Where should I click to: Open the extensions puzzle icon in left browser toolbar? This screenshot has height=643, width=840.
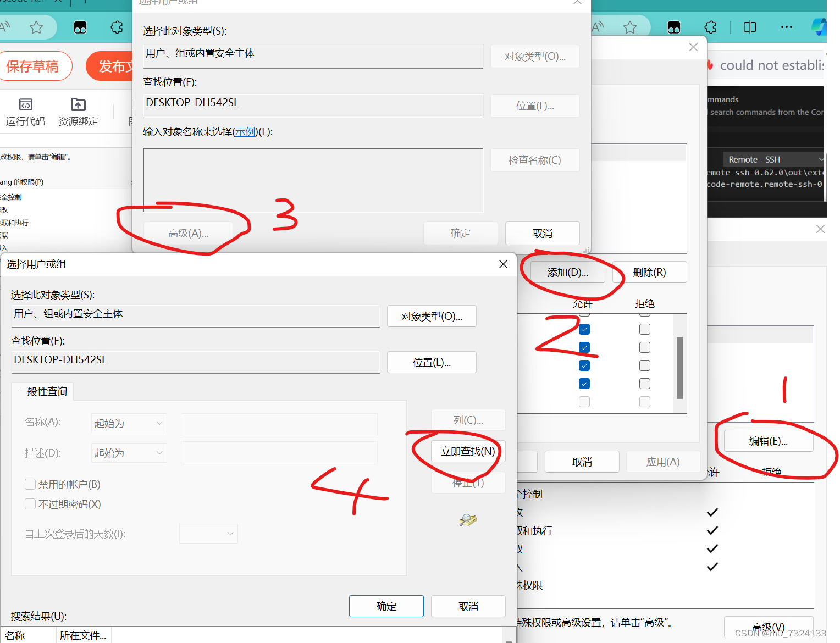pos(117,27)
